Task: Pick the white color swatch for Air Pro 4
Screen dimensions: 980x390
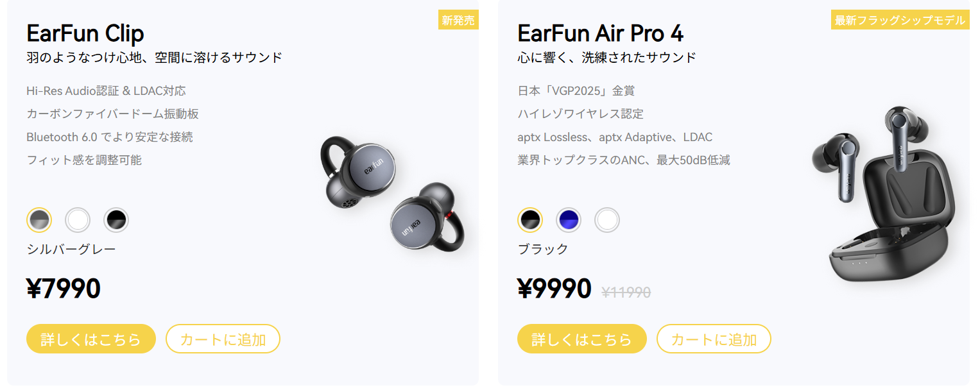Action: (607, 221)
